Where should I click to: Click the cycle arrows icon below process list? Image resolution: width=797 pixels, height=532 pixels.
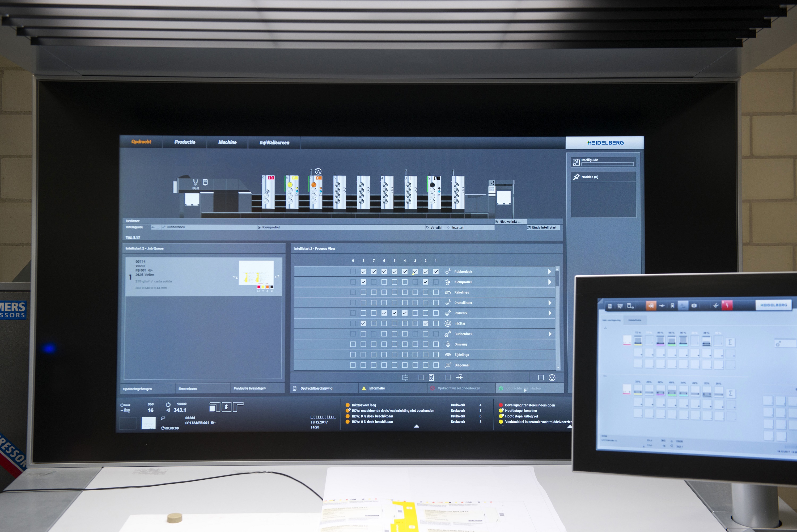pos(405,377)
